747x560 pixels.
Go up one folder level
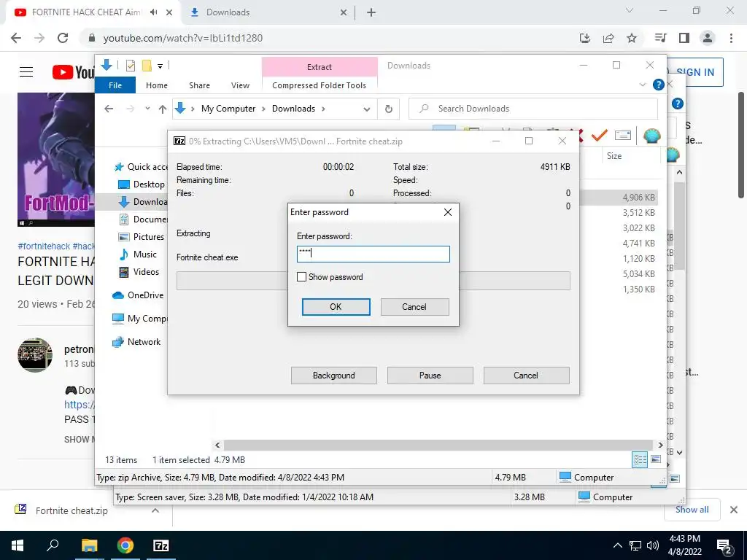163,109
